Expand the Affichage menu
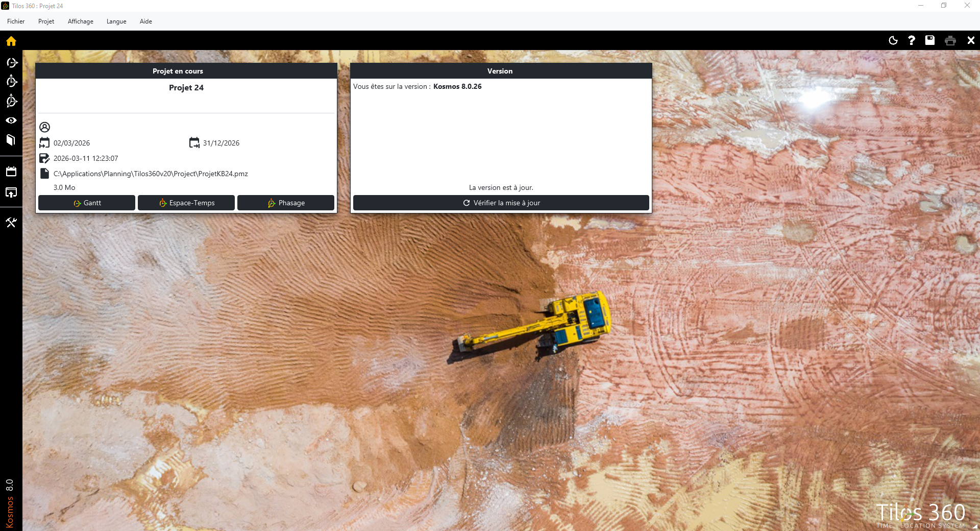The width and height of the screenshot is (980, 531). tap(81, 21)
